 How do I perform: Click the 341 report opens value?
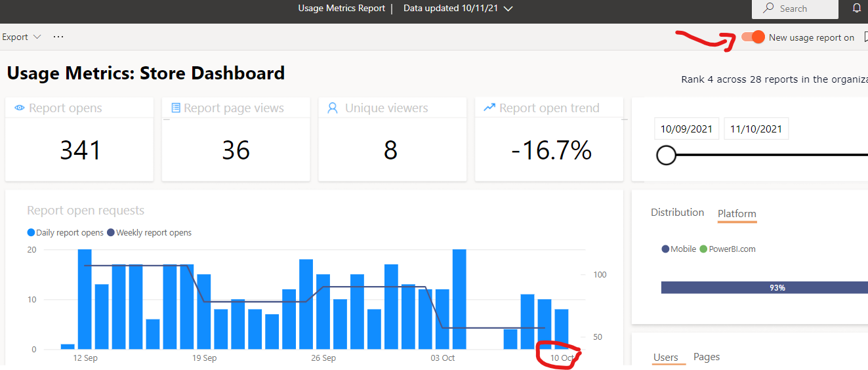(x=81, y=150)
